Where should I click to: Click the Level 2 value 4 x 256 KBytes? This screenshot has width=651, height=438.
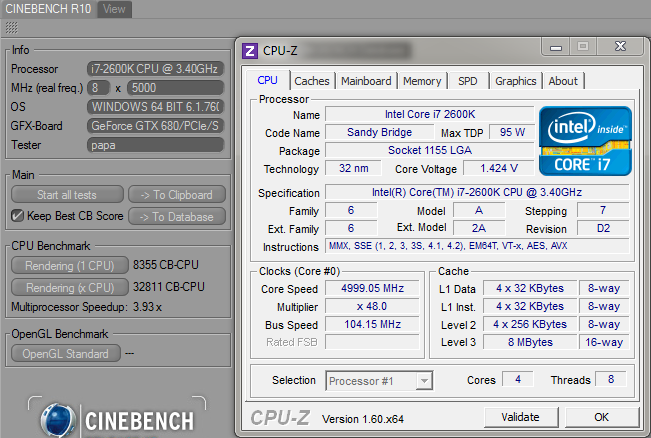click(530, 324)
